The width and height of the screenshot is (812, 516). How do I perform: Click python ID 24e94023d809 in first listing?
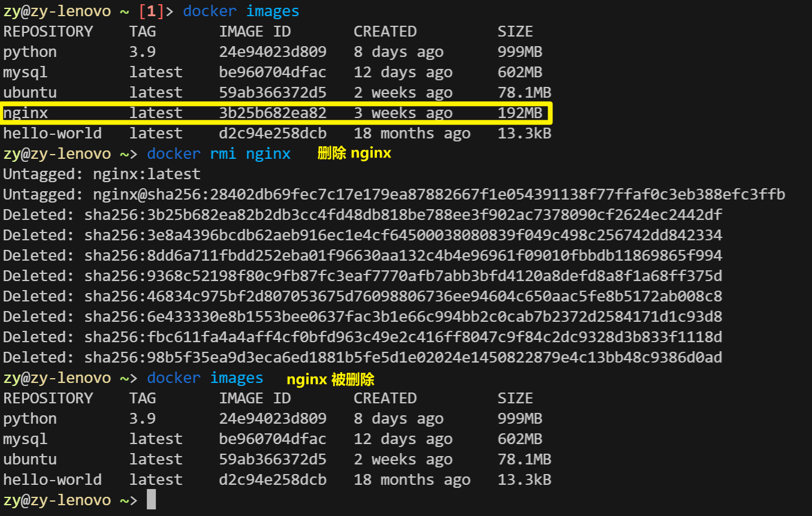273,52
